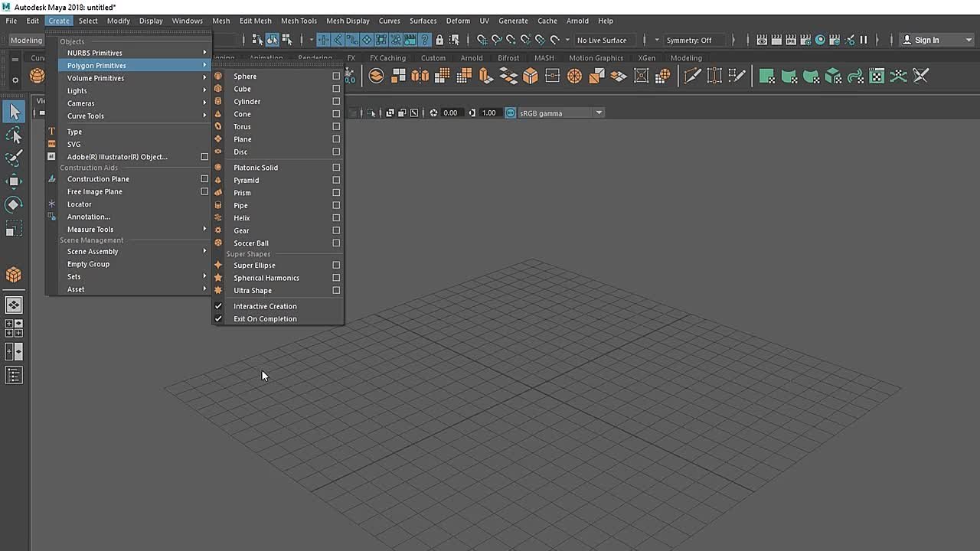Choose Soccer Ball from Polygon Primitives
The height and width of the screenshot is (551, 980).
pos(250,243)
